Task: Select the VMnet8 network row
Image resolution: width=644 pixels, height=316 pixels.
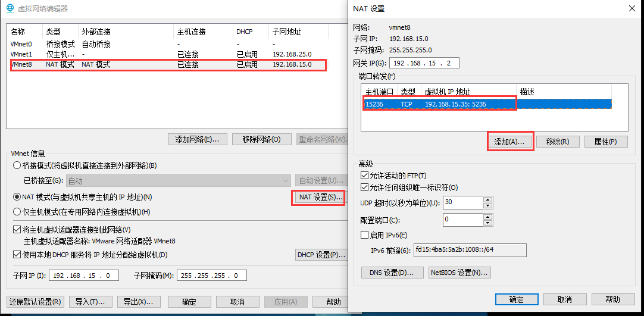Action: point(168,64)
